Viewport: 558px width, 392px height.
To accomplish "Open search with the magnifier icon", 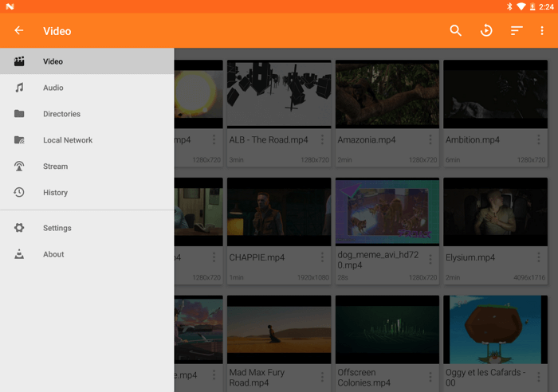I will 455,31.
